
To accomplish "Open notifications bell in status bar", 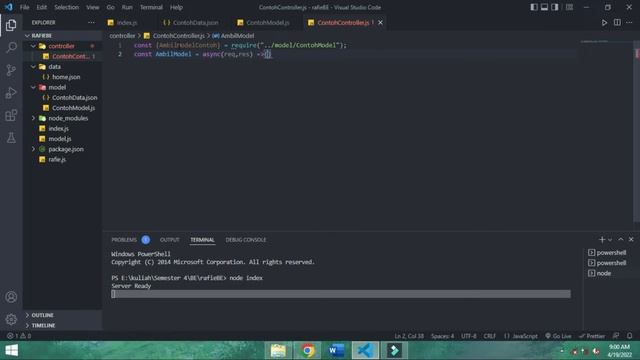I will pos(629,336).
